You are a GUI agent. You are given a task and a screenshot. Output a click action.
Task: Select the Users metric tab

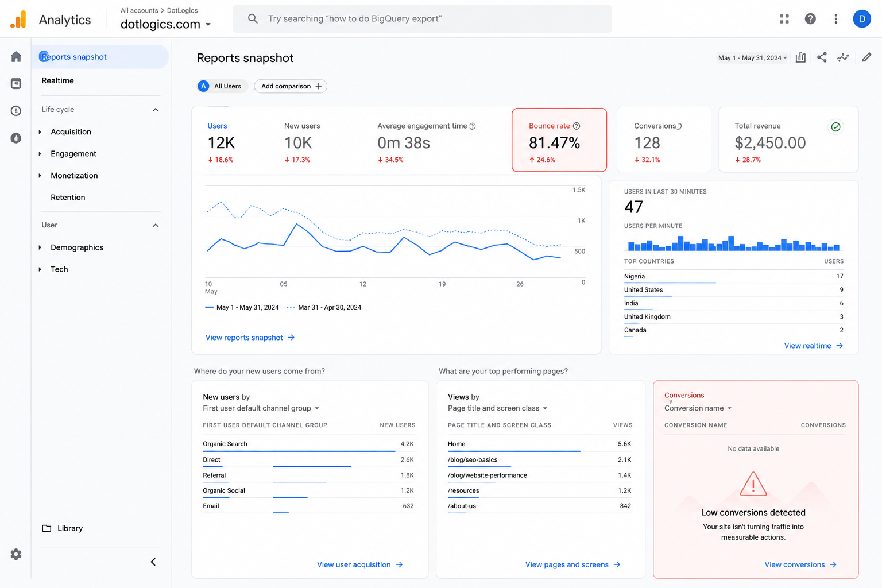pyautogui.click(x=222, y=142)
